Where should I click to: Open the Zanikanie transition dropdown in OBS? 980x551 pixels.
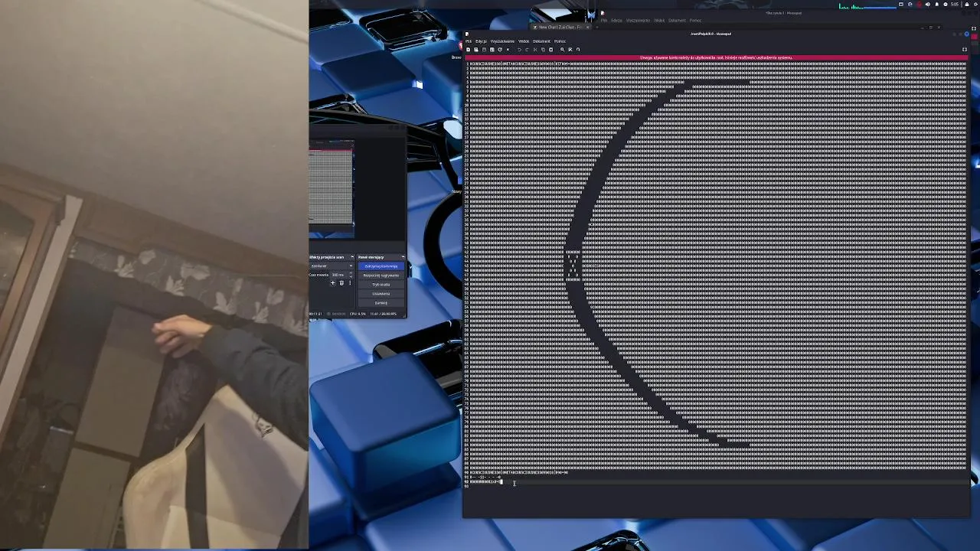point(332,266)
